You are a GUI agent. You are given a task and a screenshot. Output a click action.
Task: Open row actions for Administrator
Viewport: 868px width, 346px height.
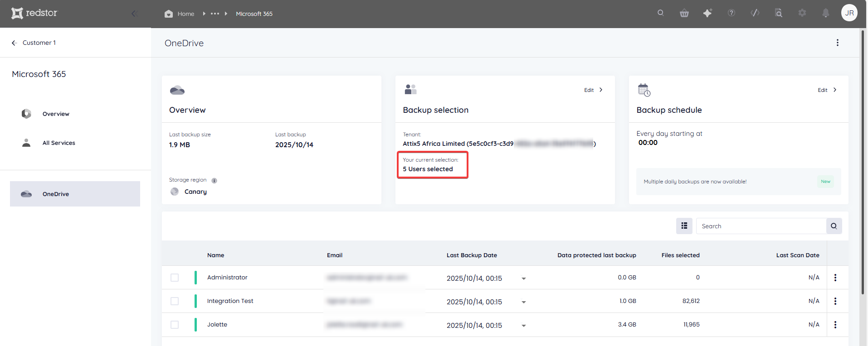[835, 278]
